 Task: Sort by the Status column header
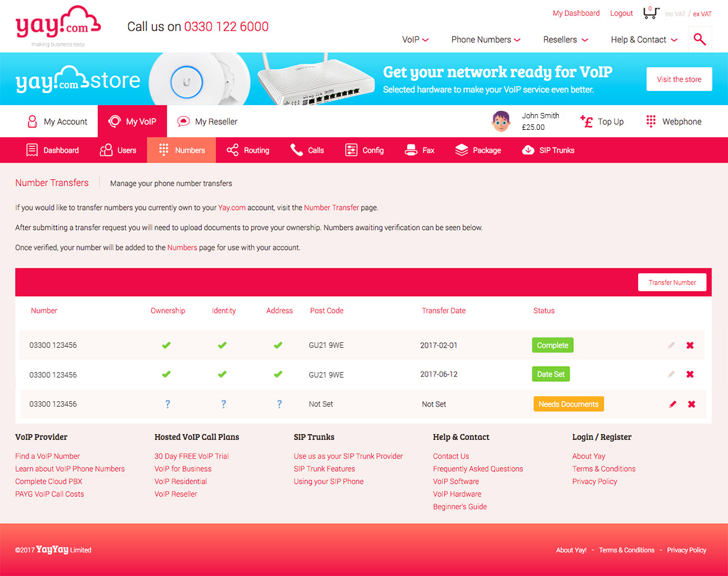[544, 311]
